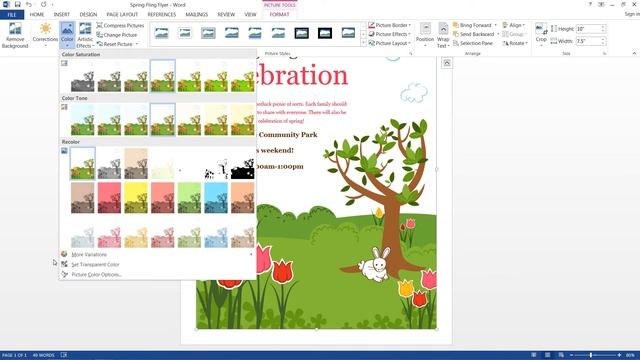Expand the Align dropdown
The width and height of the screenshot is (640, 360).
pyautogui.click(x=524, y=25)
